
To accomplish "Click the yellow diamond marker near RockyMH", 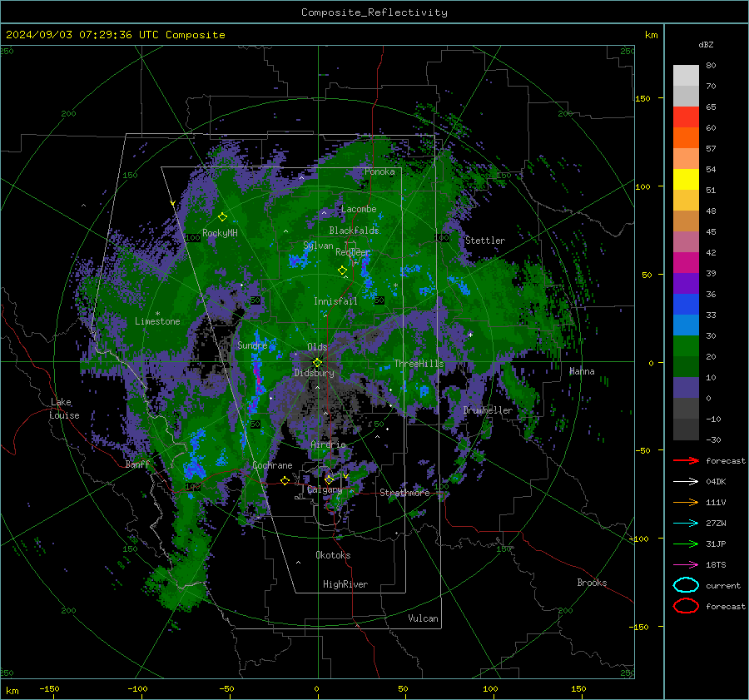I will (x=222, y=217).
